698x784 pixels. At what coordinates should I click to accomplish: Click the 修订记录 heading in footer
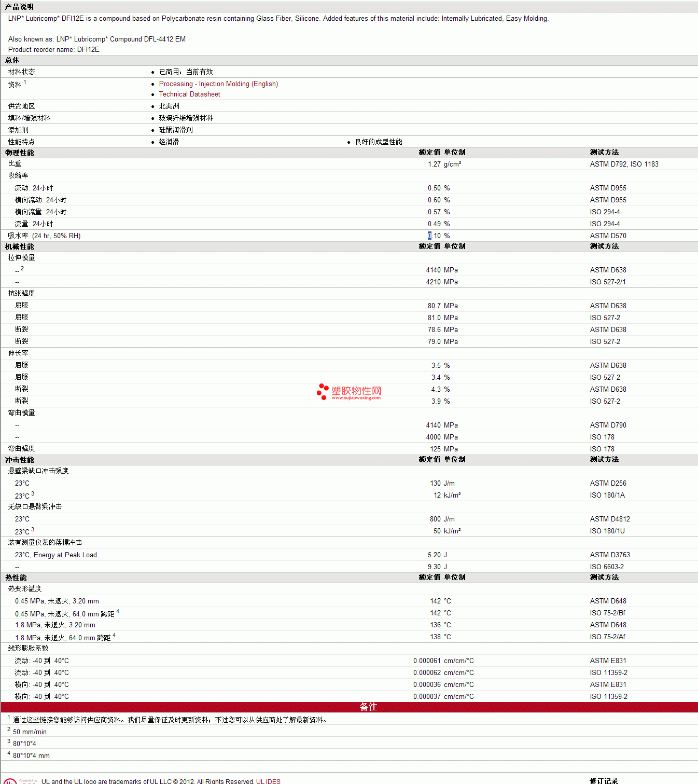[x=604, y=781]
